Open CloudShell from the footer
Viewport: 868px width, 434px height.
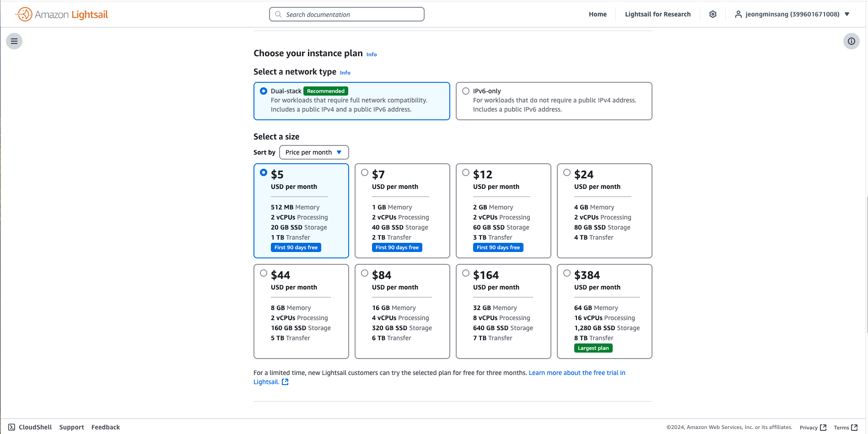[30, 427]
